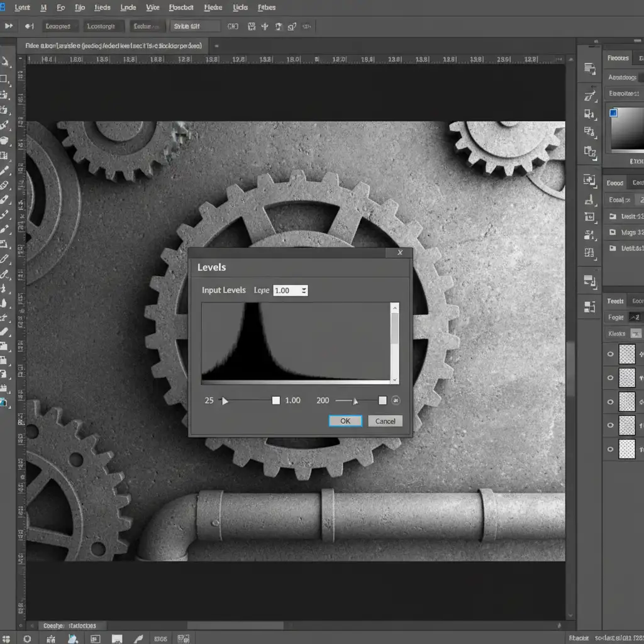Toggle the bottom layer's eye icon

click(x=610, y=449)
